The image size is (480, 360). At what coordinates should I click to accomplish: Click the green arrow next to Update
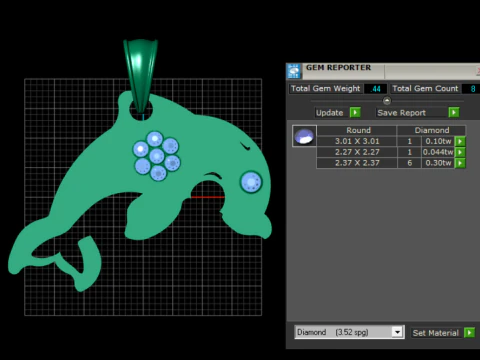[x=355, y=113]
